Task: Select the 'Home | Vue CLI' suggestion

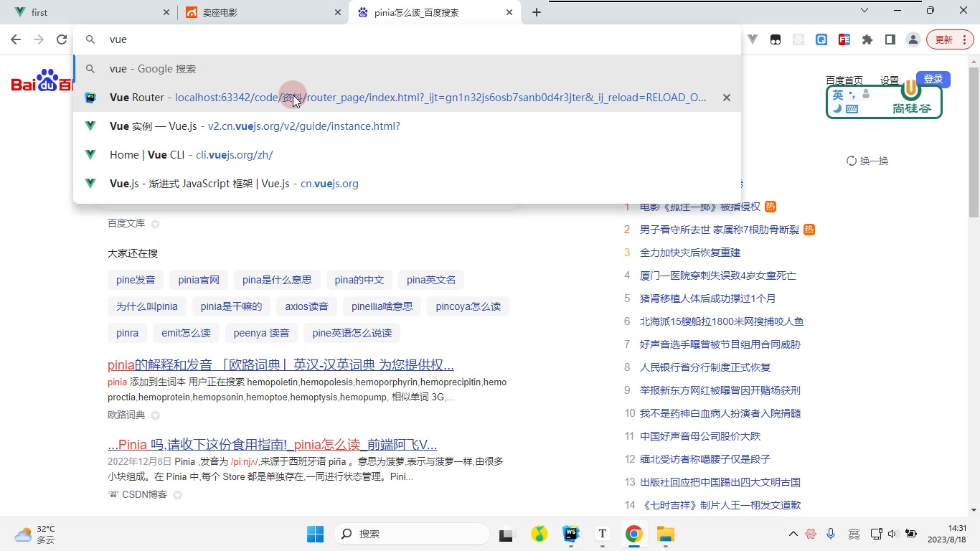Action: [407, 155]
